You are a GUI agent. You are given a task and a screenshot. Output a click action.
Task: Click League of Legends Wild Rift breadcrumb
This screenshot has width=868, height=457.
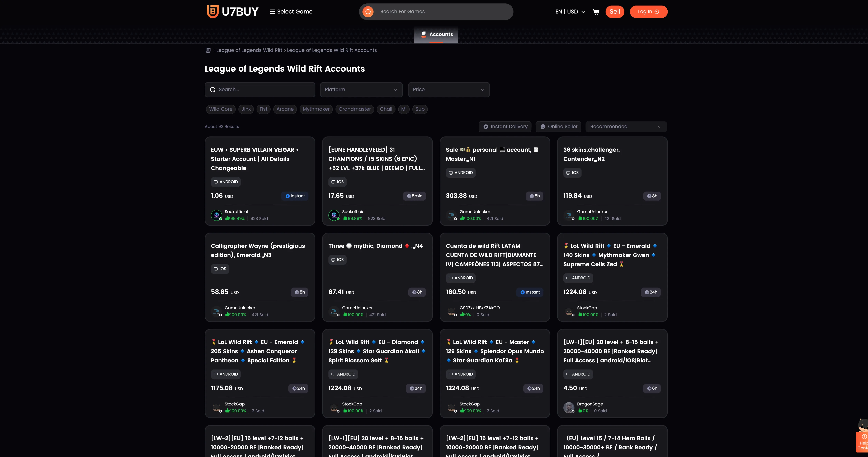[249, 50]
